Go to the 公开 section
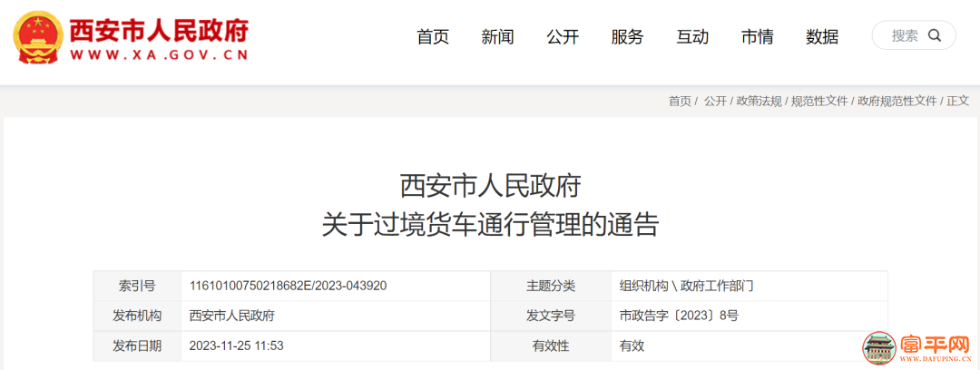980x370 pixels. pos(563,37)
